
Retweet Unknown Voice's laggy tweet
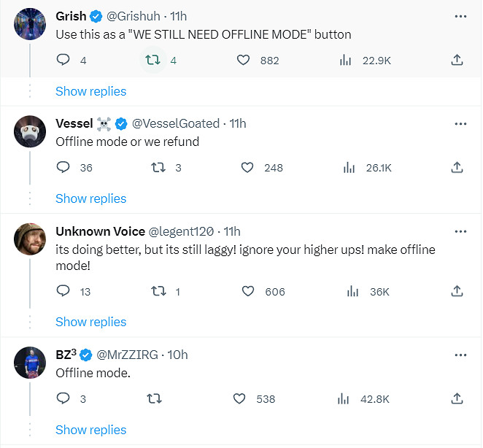pyautogui.click(x=158, y=291)
